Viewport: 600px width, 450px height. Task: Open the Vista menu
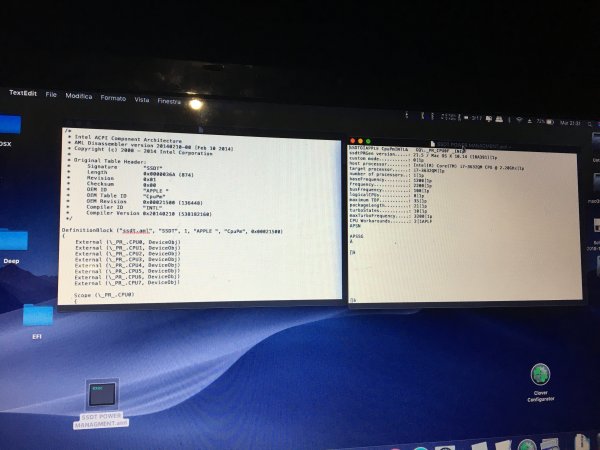coord(142,99)
